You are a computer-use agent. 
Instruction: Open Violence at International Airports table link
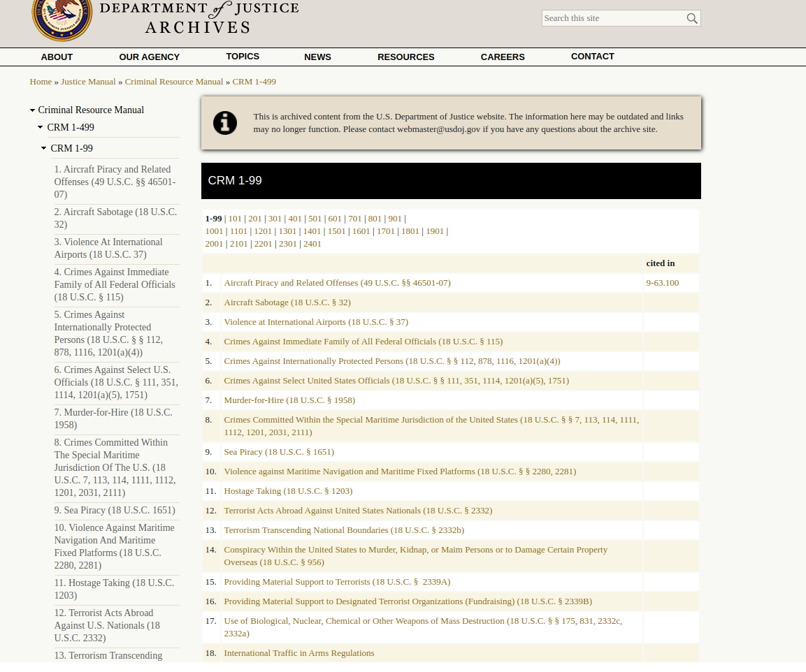click(x=316, y=321)
